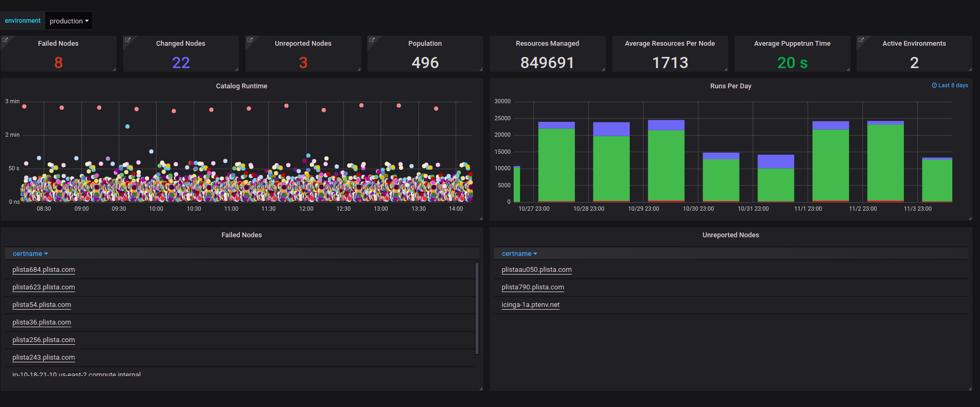Click the Failed Nodes table scrollbar
980x407 pixels.
tap(477, 308)
